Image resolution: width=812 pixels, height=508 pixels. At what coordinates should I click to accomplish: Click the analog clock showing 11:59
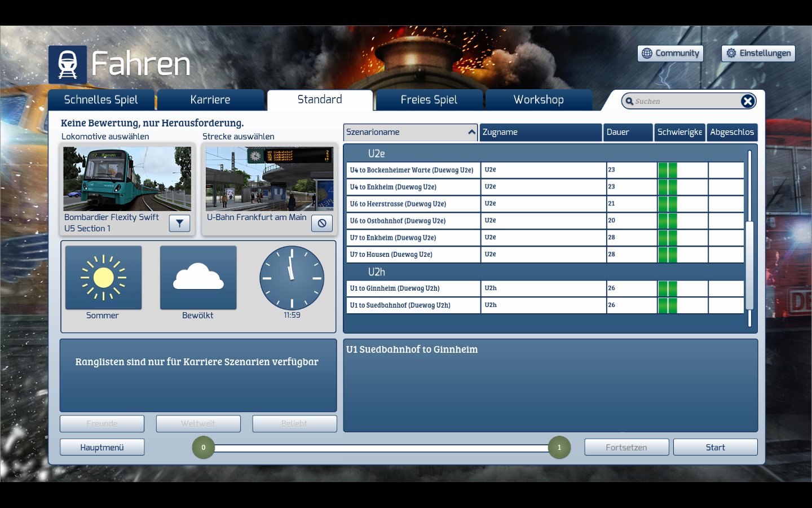tap(292, 278)
